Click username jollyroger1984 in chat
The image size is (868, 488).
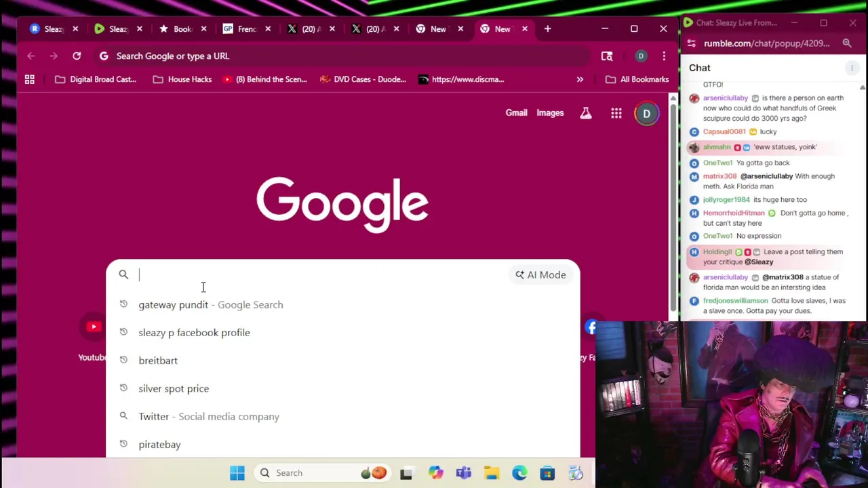click(x=726, y=200)
